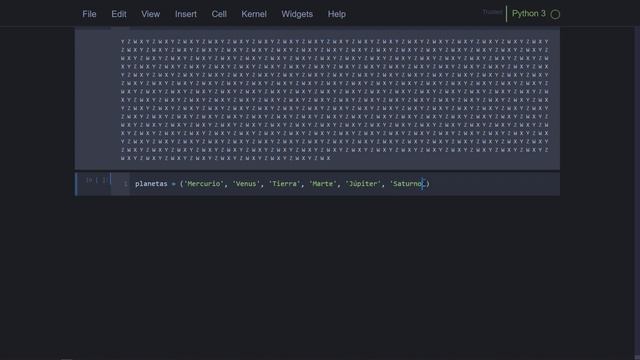
Task: Click the 'Marte' string in code
Action: point(322,184)
